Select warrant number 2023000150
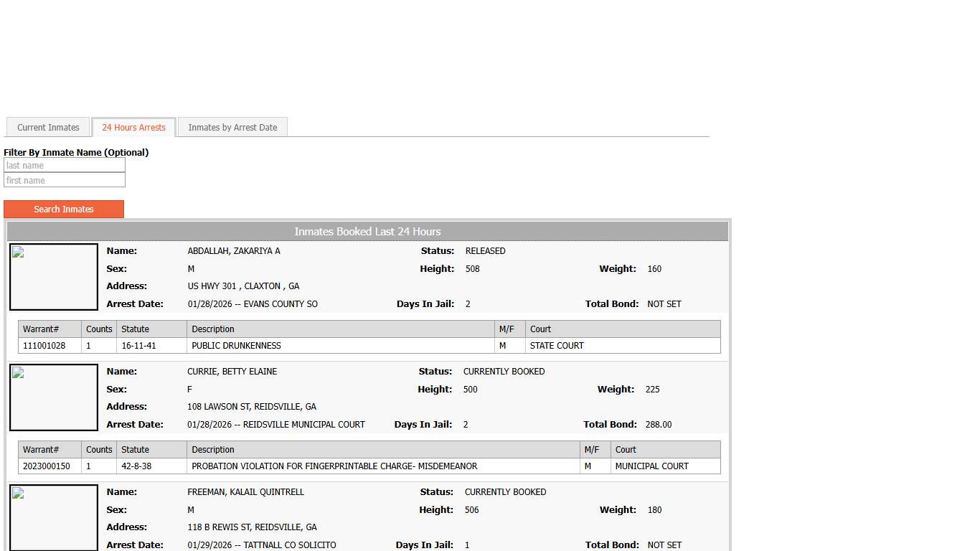This screenshot has height=551, width=980. (x=47, y=466)
